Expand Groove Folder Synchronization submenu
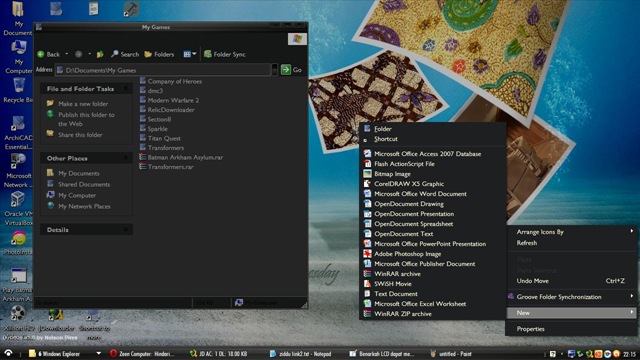The image size is (640, 360). pos(571,297)
